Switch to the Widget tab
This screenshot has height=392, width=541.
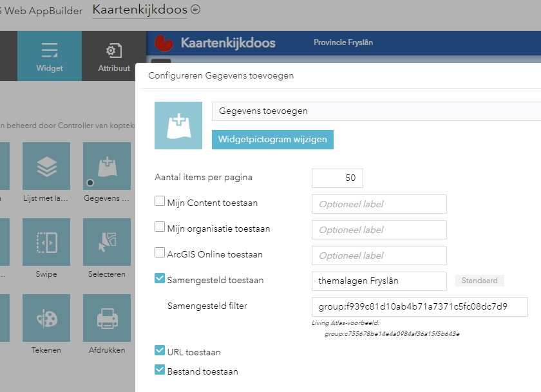[50, 55]
